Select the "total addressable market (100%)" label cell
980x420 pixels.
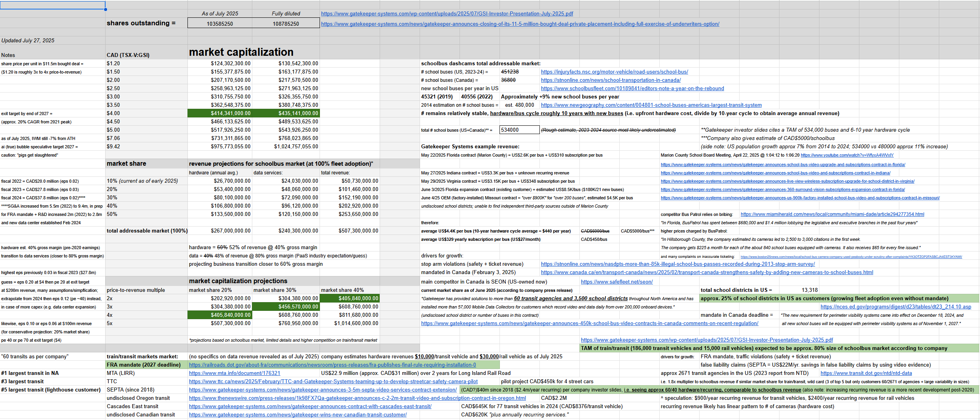(146, 231)
